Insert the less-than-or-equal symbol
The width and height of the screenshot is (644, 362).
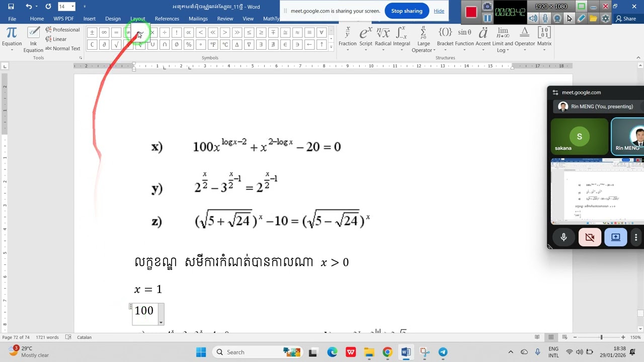click(x=249, y=32)
